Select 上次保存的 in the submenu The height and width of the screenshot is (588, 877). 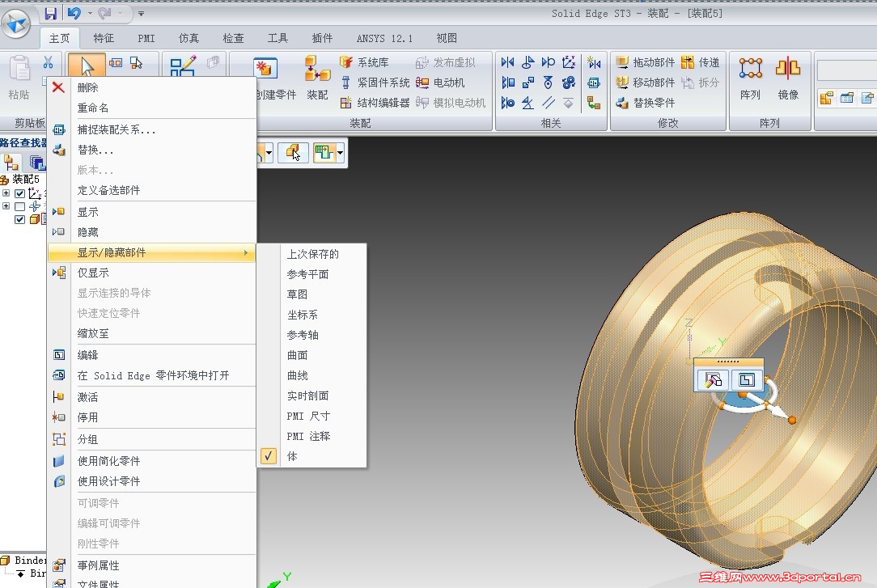pos(312,254)
